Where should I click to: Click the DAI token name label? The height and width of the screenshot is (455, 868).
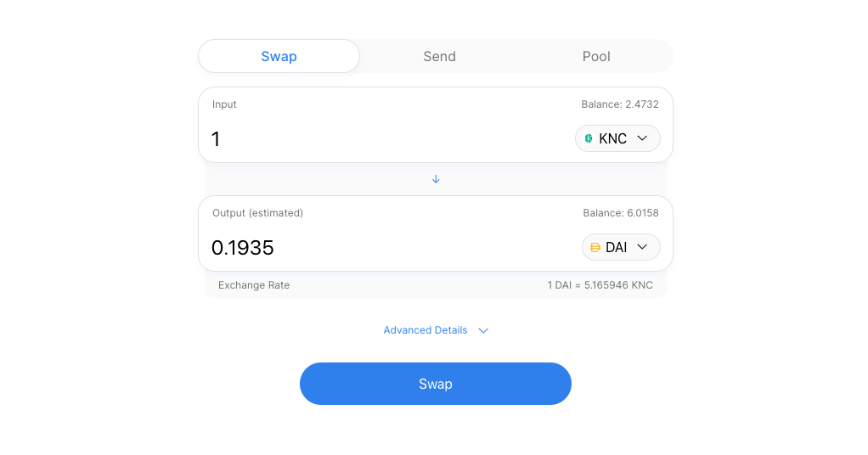click(616, 247)
